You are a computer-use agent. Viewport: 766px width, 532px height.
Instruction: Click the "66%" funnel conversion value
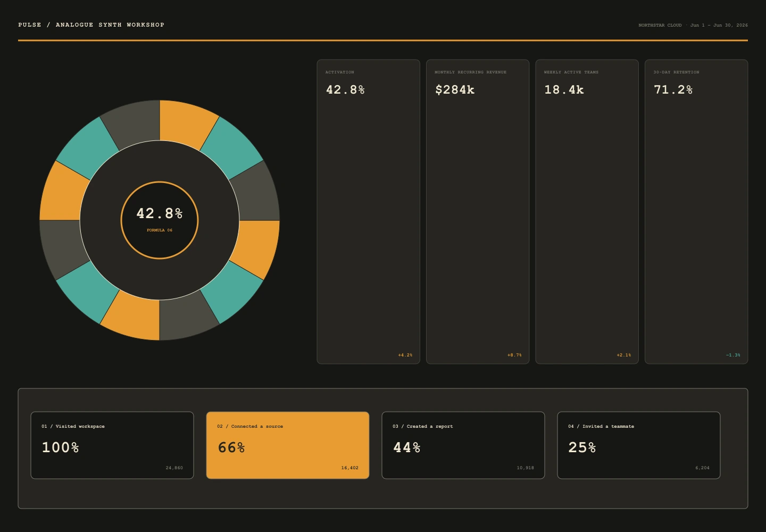click(231, 447)
